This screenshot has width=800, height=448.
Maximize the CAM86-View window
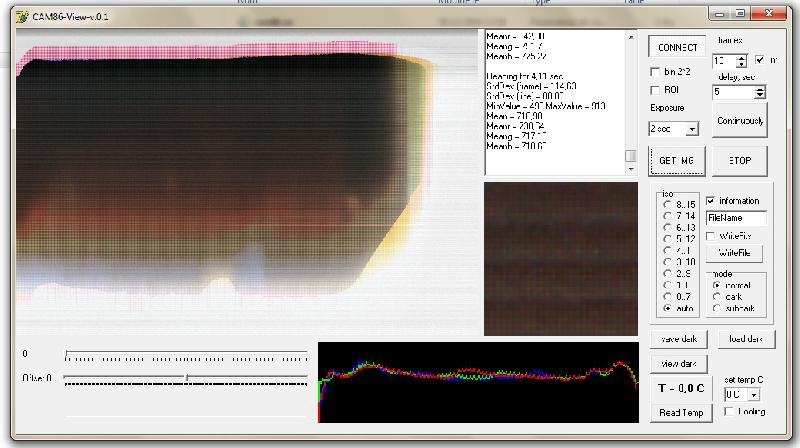(740, 14)
